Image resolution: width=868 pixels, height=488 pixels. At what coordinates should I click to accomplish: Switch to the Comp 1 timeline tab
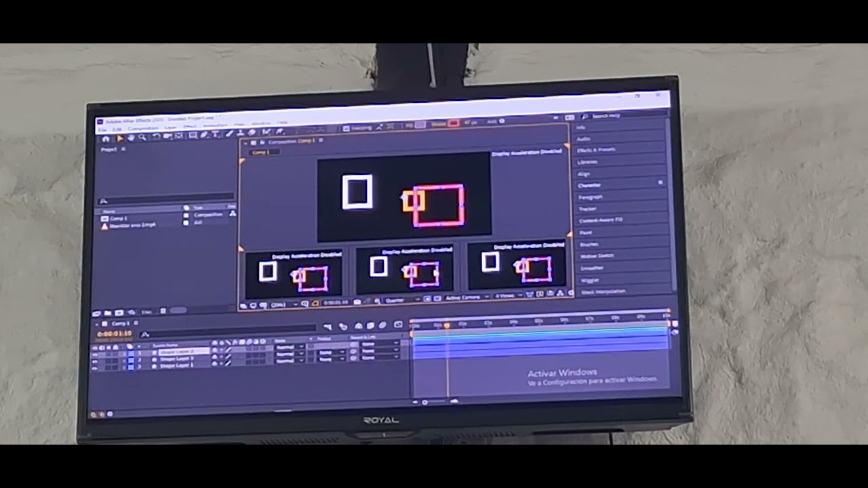tap(120, 324)
